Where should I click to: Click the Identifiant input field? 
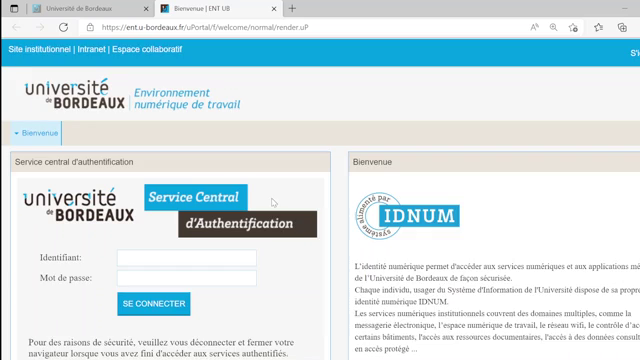coord(187,258)
